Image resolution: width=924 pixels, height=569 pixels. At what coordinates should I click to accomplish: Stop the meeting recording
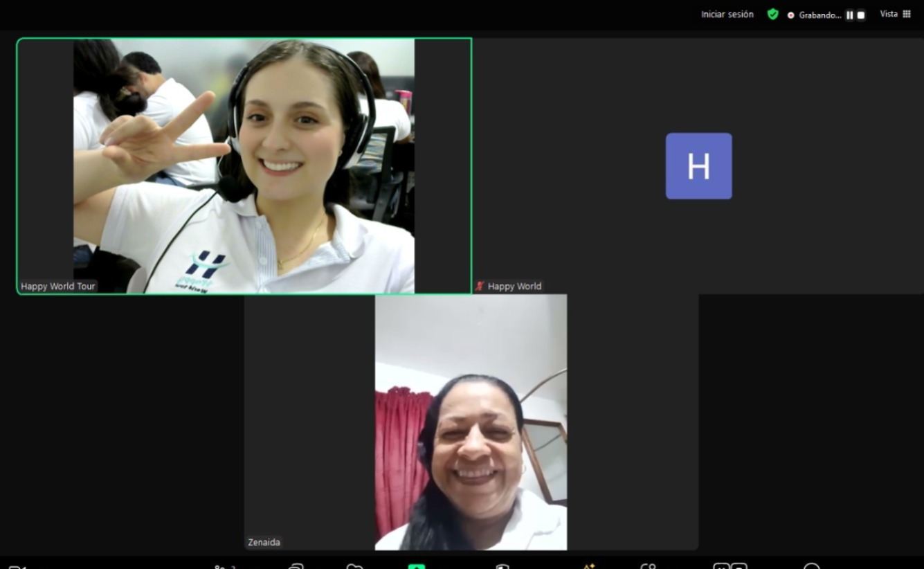pos(861,15)
